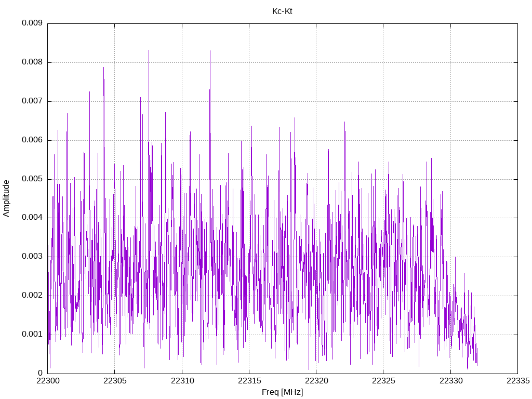
Task: Click the 0.003 y-axis tick label
Action: pos(32,257)
